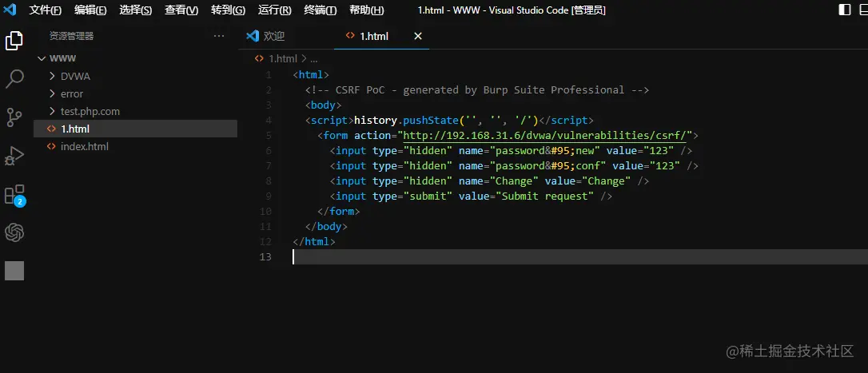Open the 查看(V) menu
Screen dimensions: 868x373
(x=181, y=10)
